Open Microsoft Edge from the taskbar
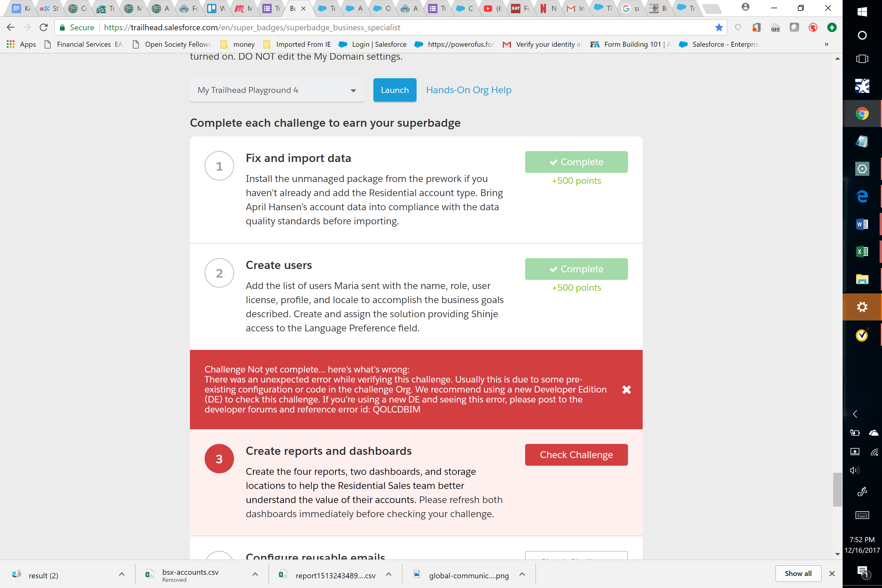 (862, 196)
